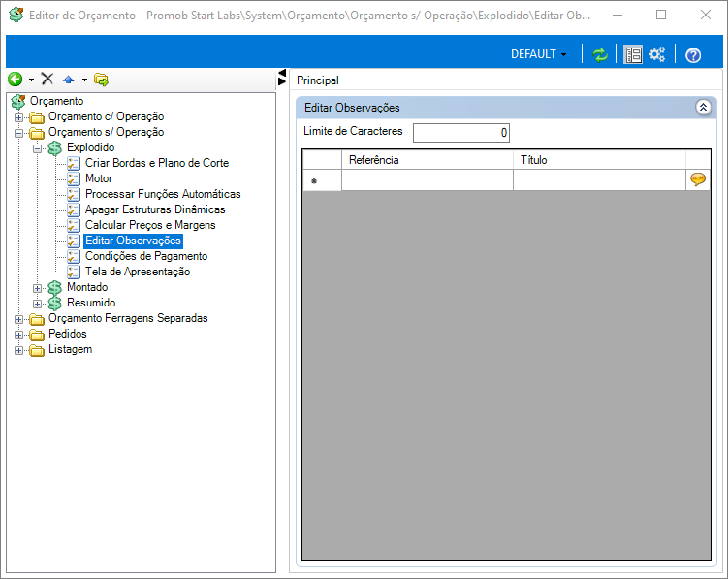Click the Motor script checklist icon
728x579 pixels.
[x=74, y=178]
